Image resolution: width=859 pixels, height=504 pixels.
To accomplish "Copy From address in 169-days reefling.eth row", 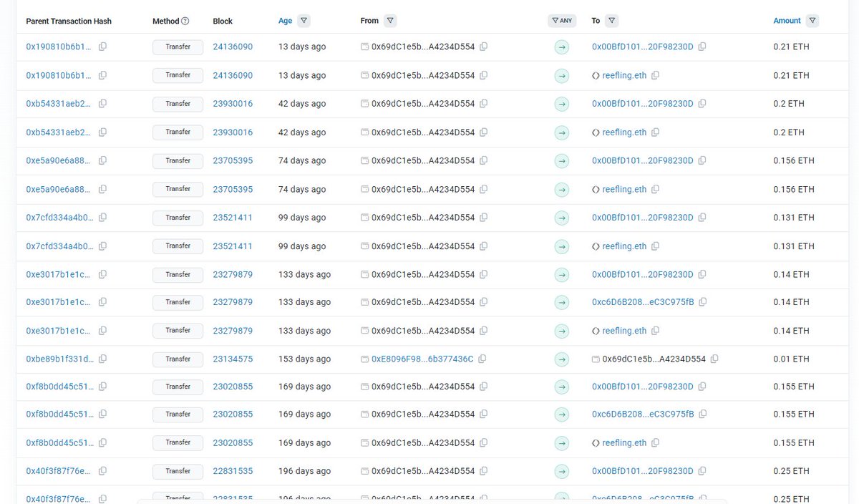I will (484, 442).
